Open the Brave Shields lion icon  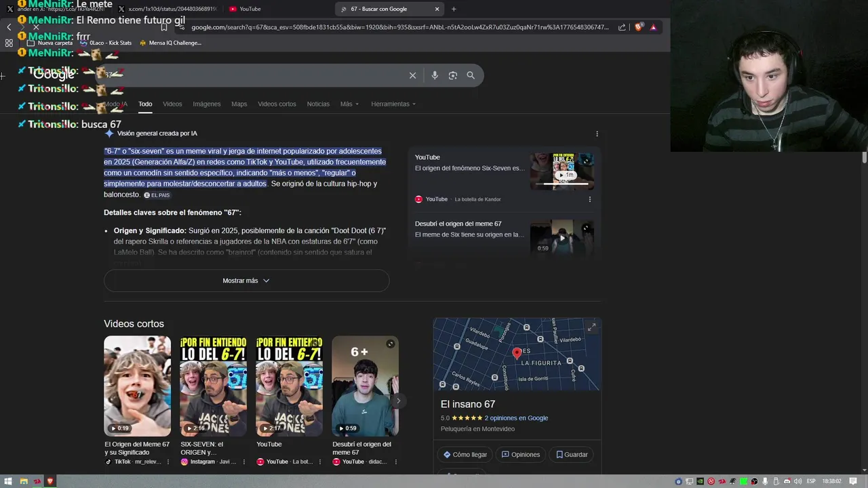point(638,27)
